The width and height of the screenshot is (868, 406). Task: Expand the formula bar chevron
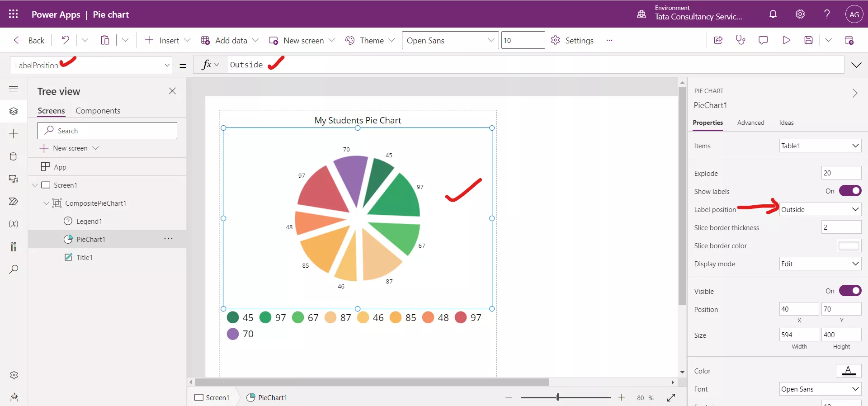856,65
